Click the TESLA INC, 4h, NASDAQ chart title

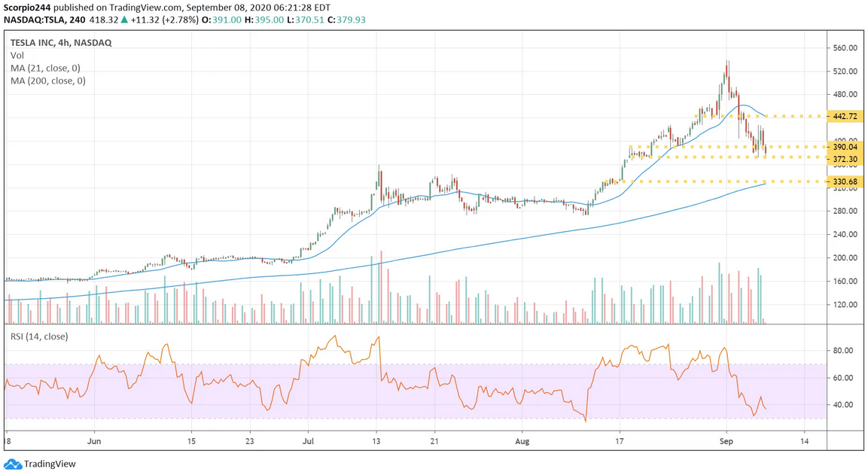(61, 43)
